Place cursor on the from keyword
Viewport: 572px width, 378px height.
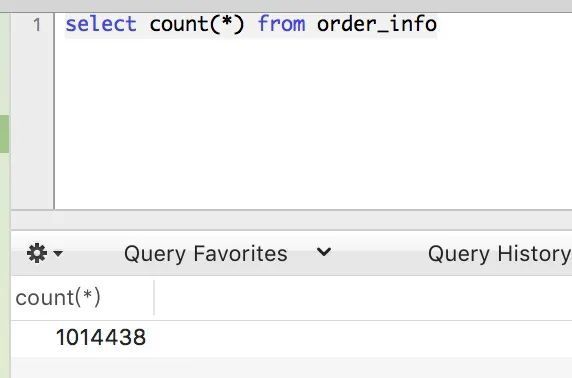tap(281, 24)
